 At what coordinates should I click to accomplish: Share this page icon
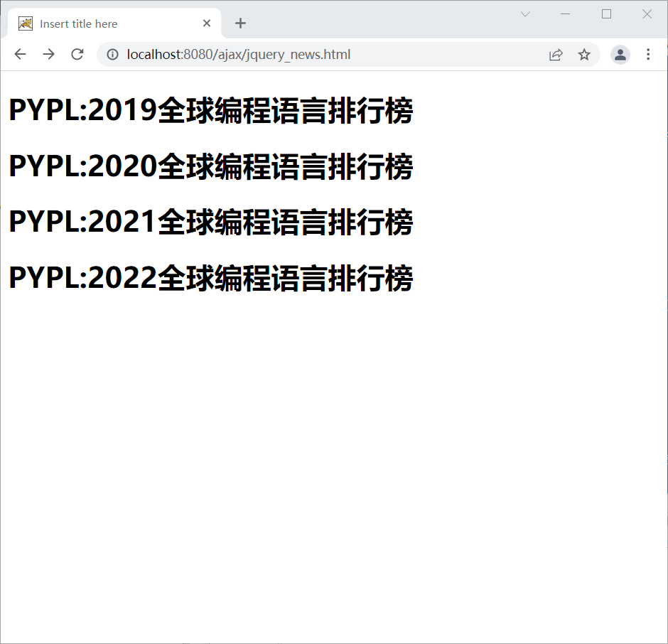556,55
